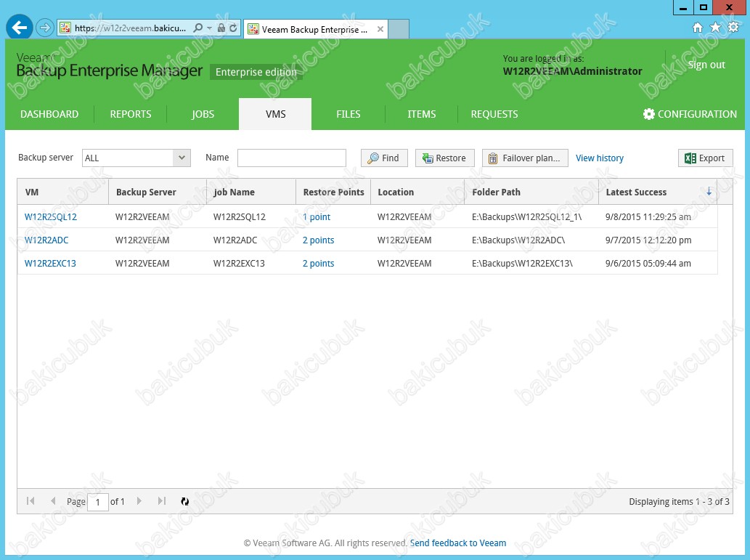Go to first page of results

(30, 501)
